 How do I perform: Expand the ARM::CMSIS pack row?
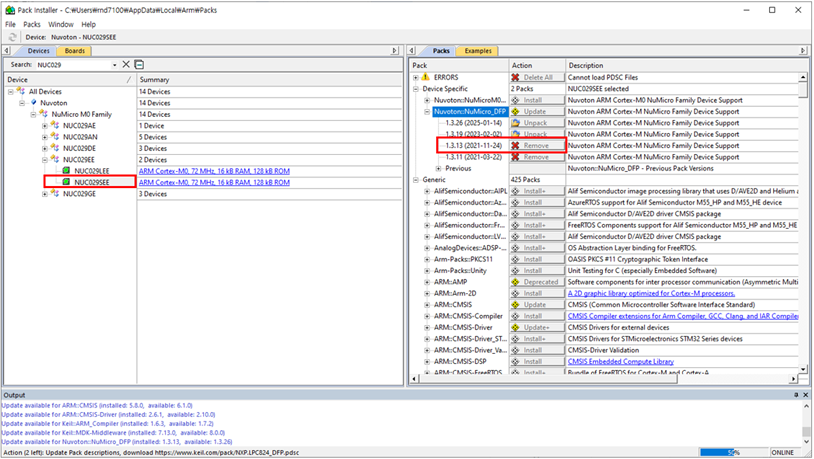(x=427, y=305)
